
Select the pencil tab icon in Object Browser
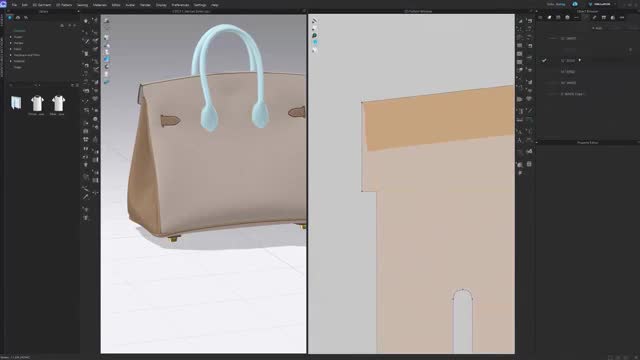[594, 18]
